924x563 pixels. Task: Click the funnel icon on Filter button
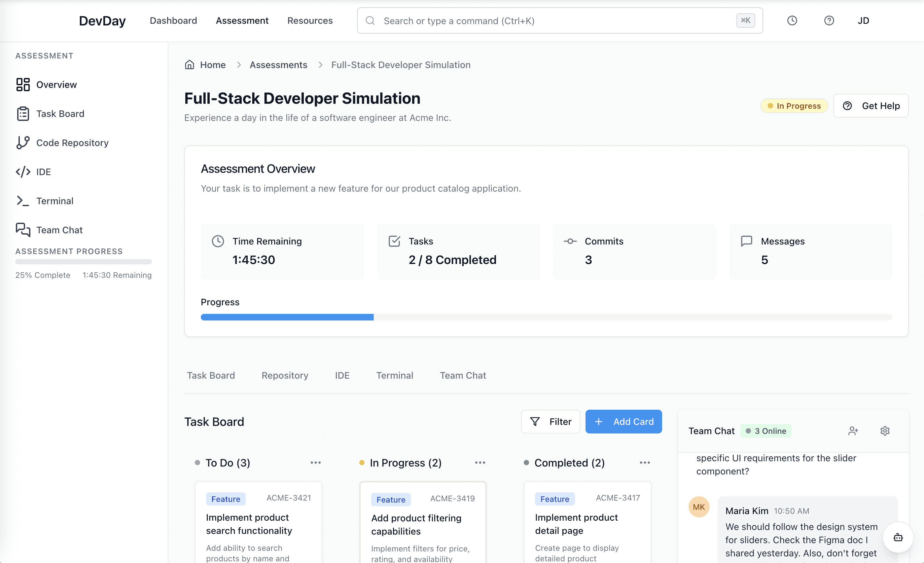(x=535, y=422)
